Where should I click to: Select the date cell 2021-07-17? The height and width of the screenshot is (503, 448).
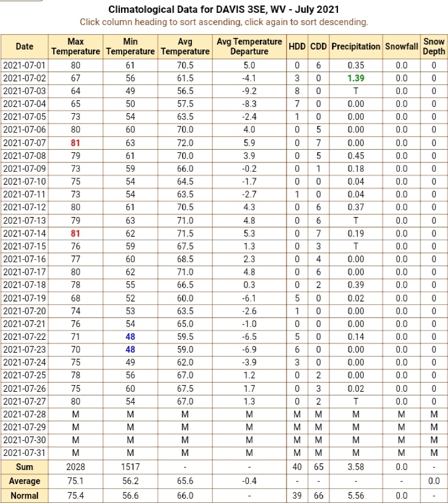click(x=24, y=272)
